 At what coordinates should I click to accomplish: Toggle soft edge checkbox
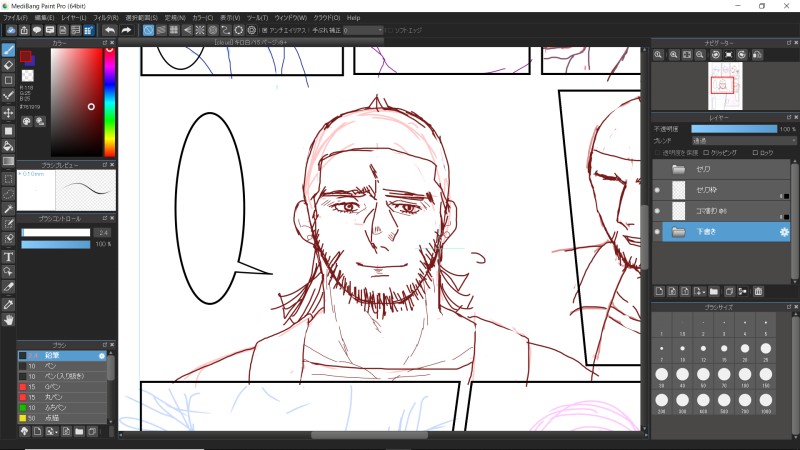(x=390, y=31)
